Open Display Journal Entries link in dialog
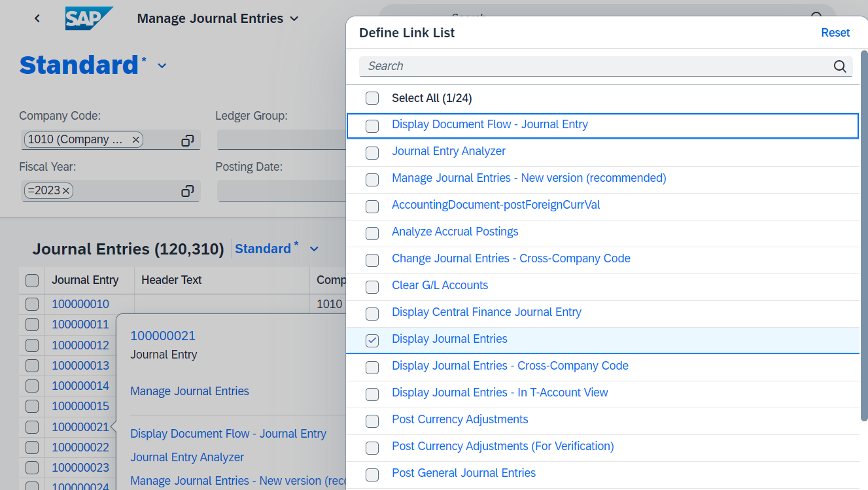Screen dimensions: 868x490 click(449, 339)
